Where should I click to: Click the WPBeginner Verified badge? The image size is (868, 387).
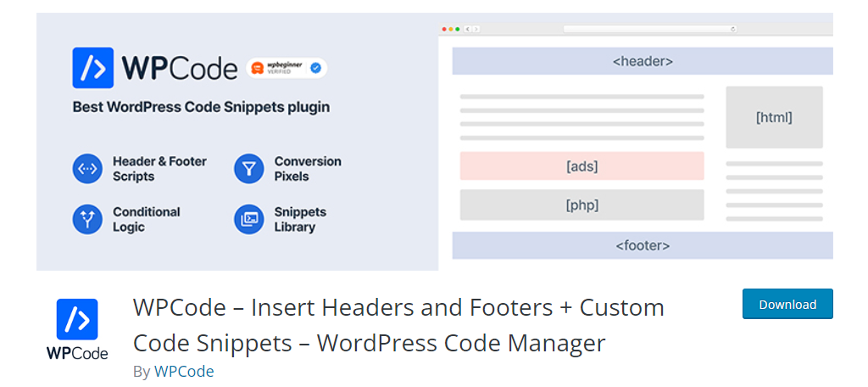pos(287,68)
